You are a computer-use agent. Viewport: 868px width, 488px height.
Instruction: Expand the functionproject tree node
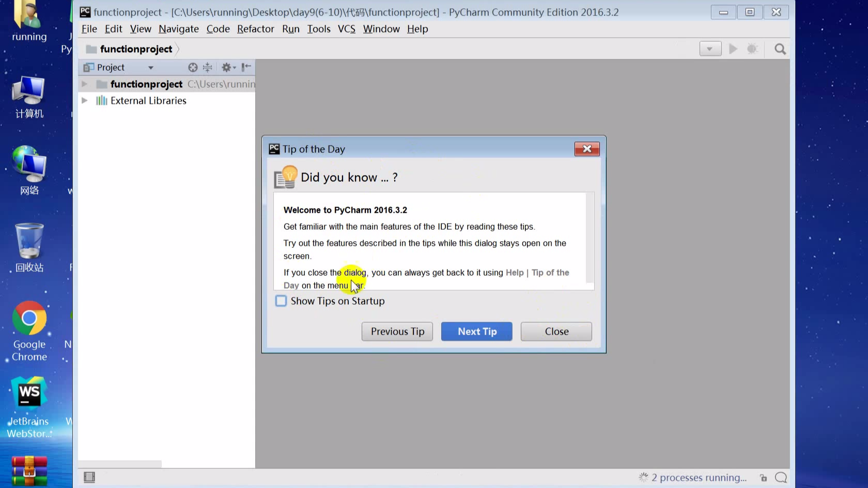pos(85,84)
